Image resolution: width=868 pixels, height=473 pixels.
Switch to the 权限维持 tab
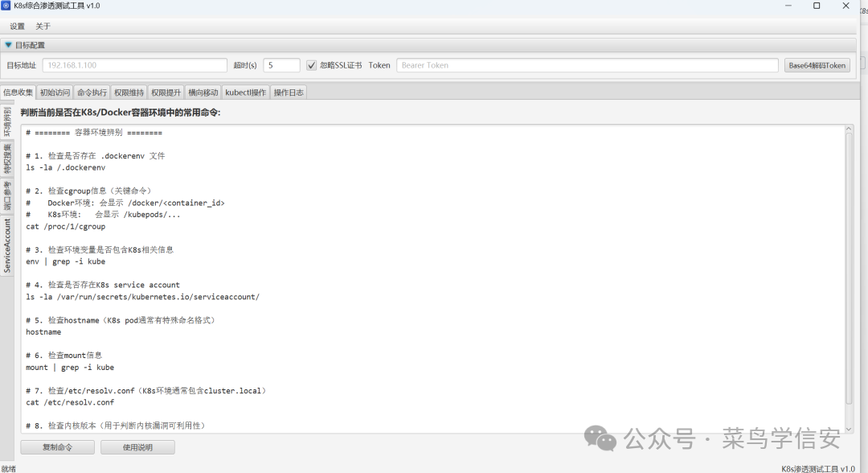(x=129, y=93)
